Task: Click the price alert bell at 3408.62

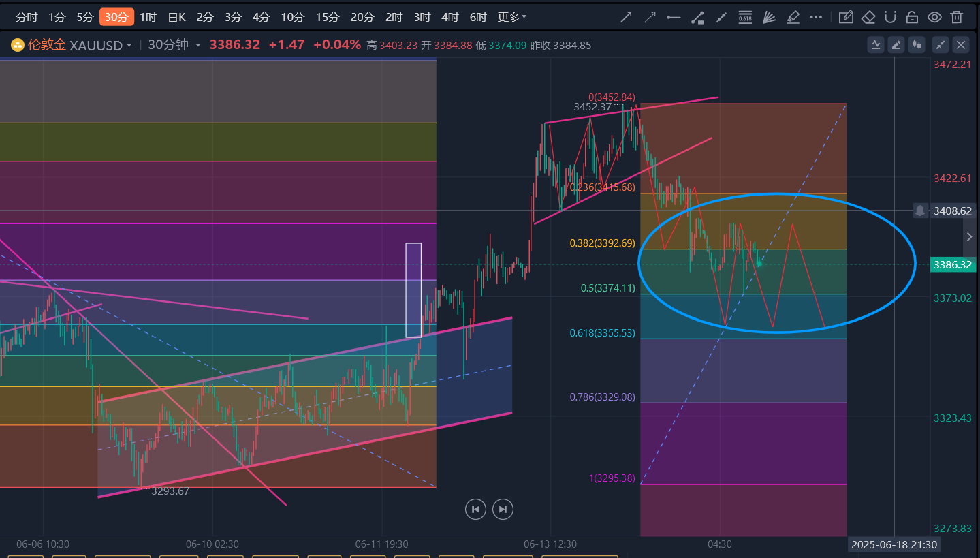Action: [920, 211]
